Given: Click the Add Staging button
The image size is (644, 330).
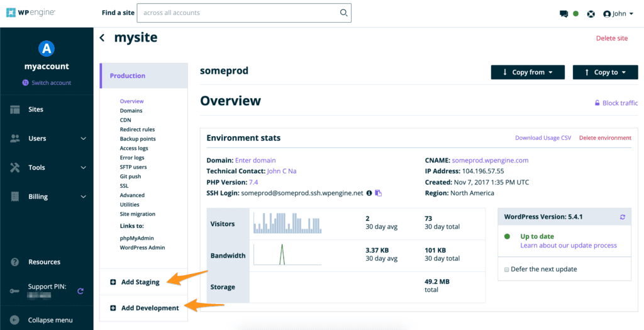Looking at the screenshot, I should pos(140,282).
